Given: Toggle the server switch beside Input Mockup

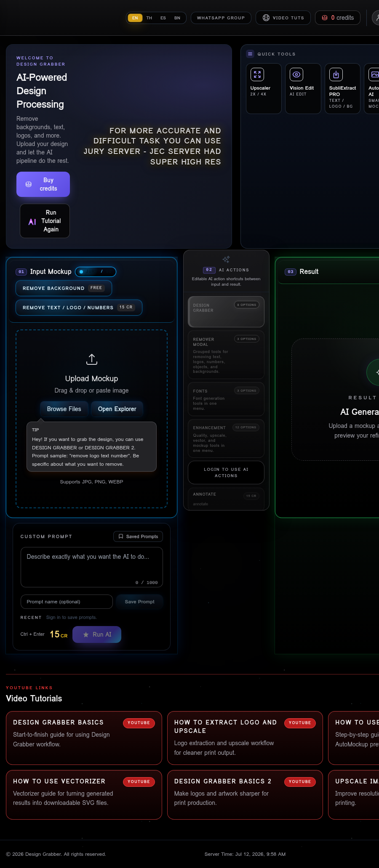Looking at the screenshot, I should [96, 272].
